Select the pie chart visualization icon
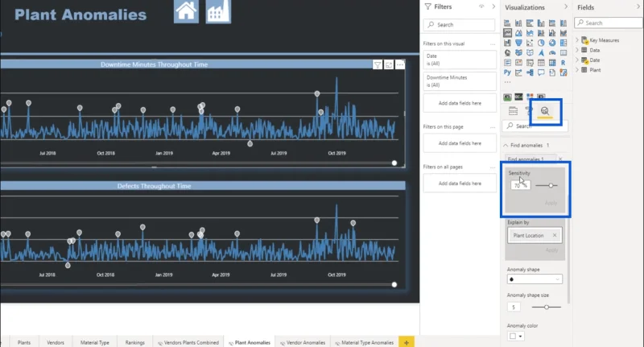 pyautogui.click(x=541, y=43)
